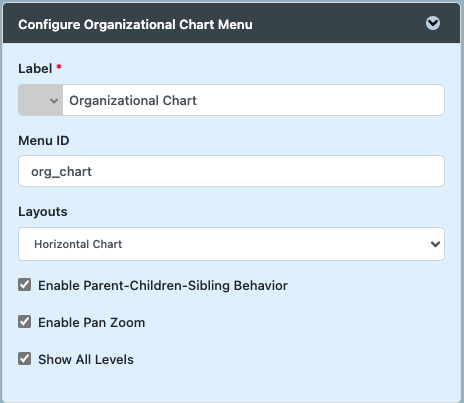Click the Configure Organizational Chart Menu title
Viewport: 464px width, 403px height.
point(135,25)
